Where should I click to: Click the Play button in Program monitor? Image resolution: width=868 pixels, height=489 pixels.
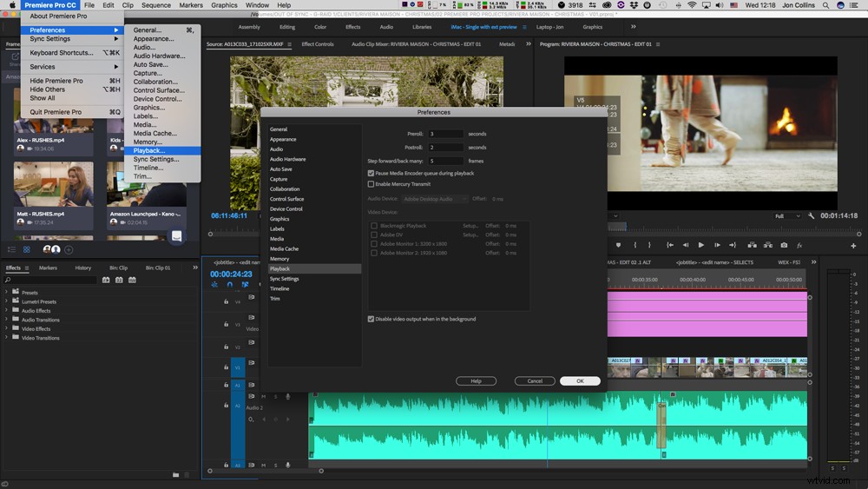point(700,245)
